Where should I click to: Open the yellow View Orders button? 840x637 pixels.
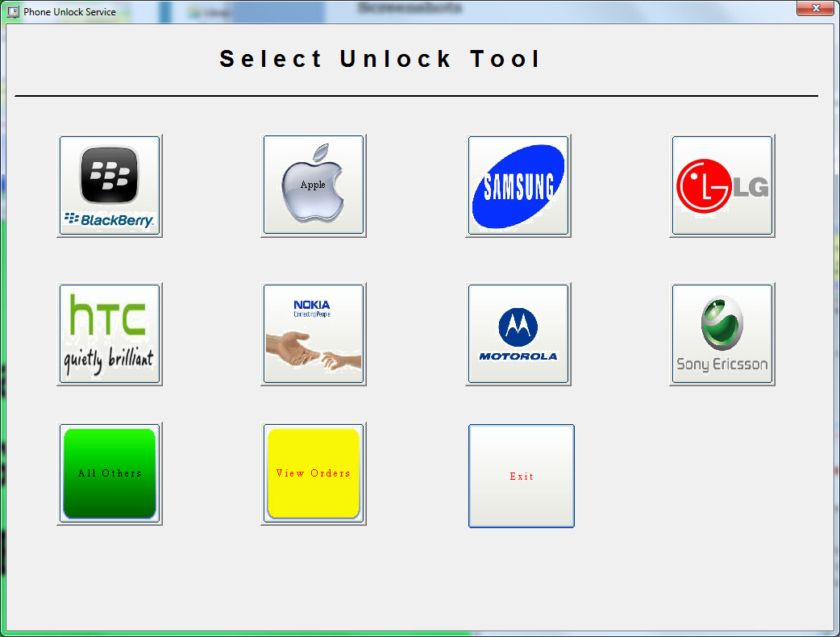[314, 473]
